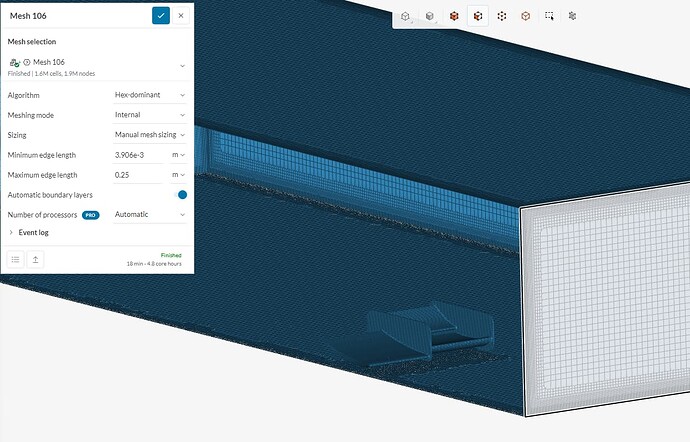Click the Finished status text
The image size is (690, 442).
pos(171,255)
